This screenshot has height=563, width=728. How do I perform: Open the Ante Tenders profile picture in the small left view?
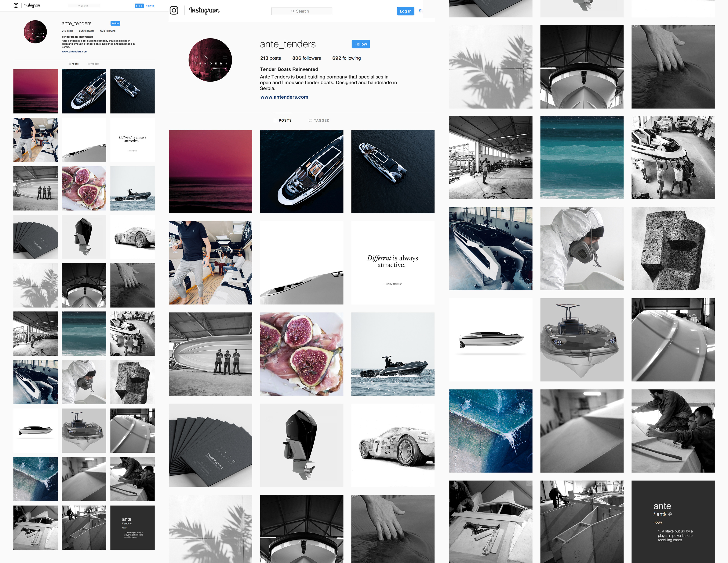tap(35, 32)
